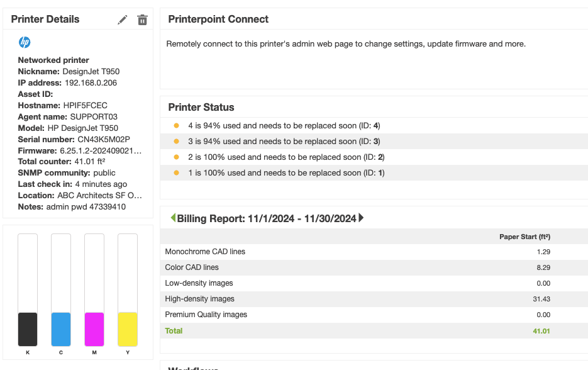Click the Hostname HPIF5FCEC line

pyautogui.click(x=63, y=106)
